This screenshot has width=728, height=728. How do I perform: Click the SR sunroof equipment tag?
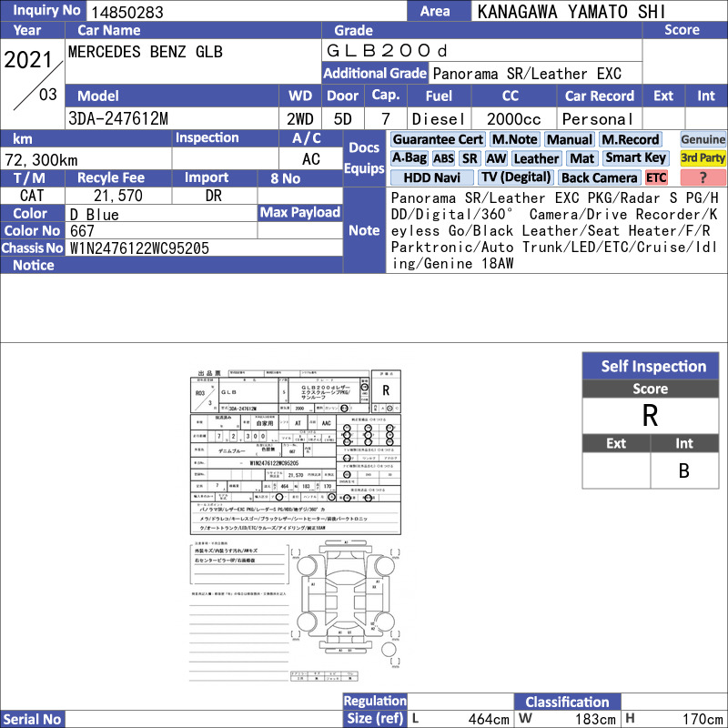tap(470, 158)
